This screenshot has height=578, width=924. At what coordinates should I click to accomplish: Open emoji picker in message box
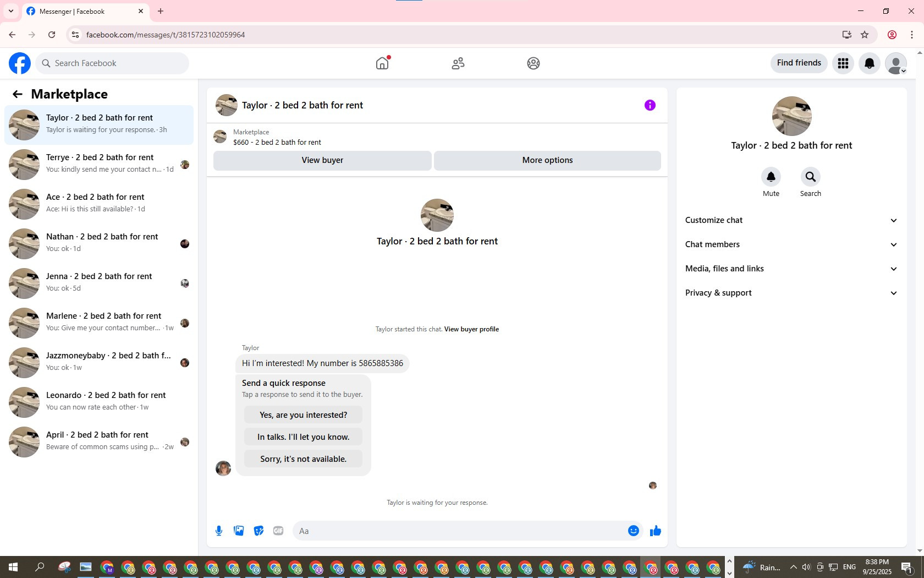(x=634, y=531)
